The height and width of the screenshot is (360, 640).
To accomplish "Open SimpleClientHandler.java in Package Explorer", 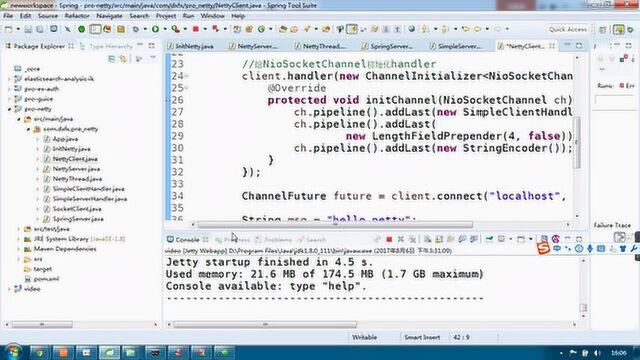I will [88, 189].
